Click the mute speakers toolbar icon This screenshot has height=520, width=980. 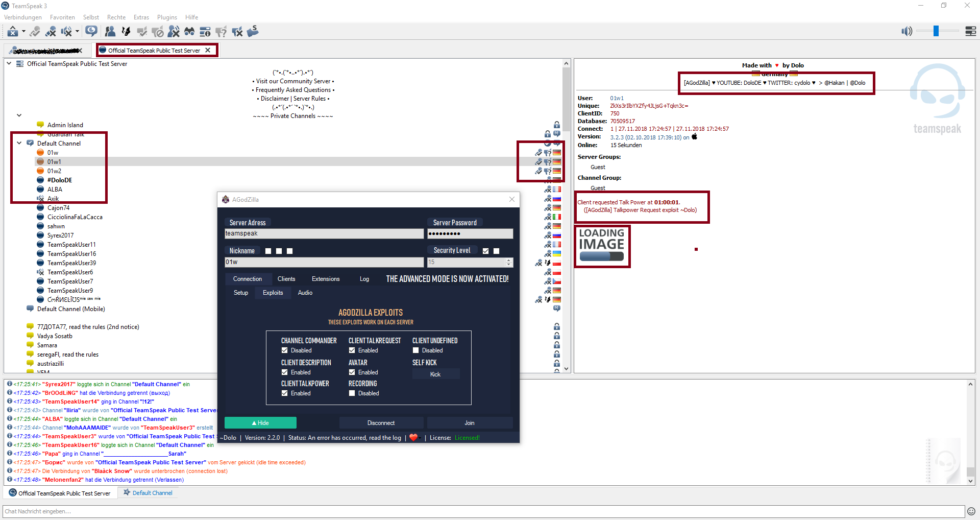[x=66, y=32]
